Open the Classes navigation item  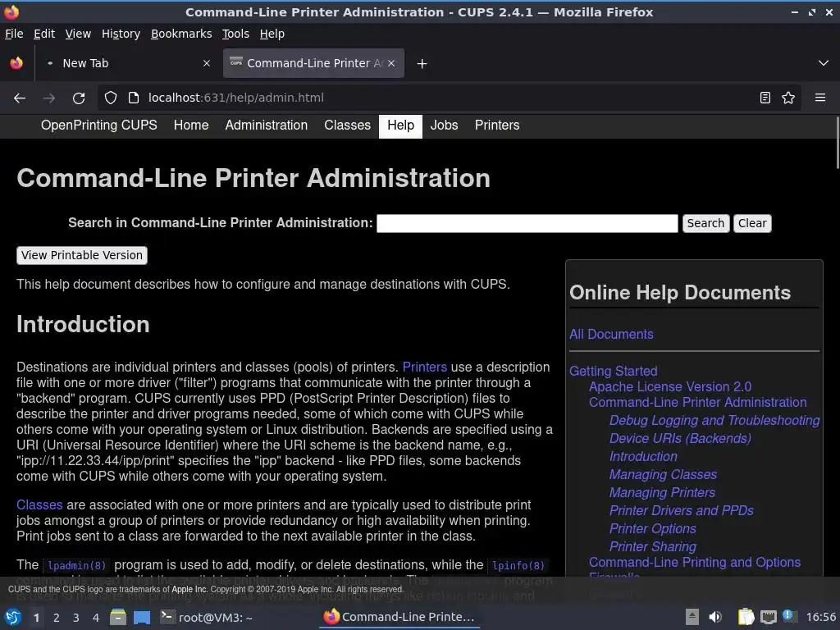tap(347, 126)
